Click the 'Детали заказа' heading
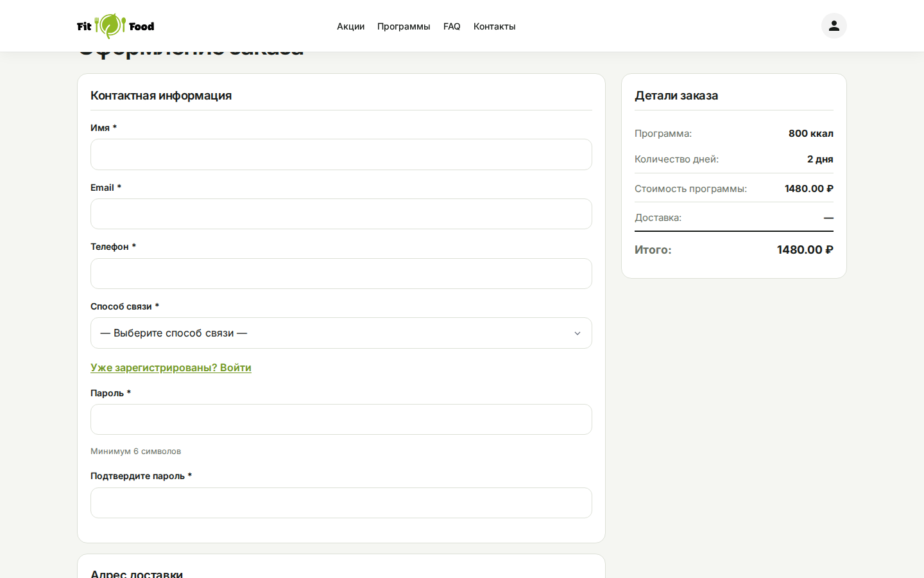 [676, 96]
